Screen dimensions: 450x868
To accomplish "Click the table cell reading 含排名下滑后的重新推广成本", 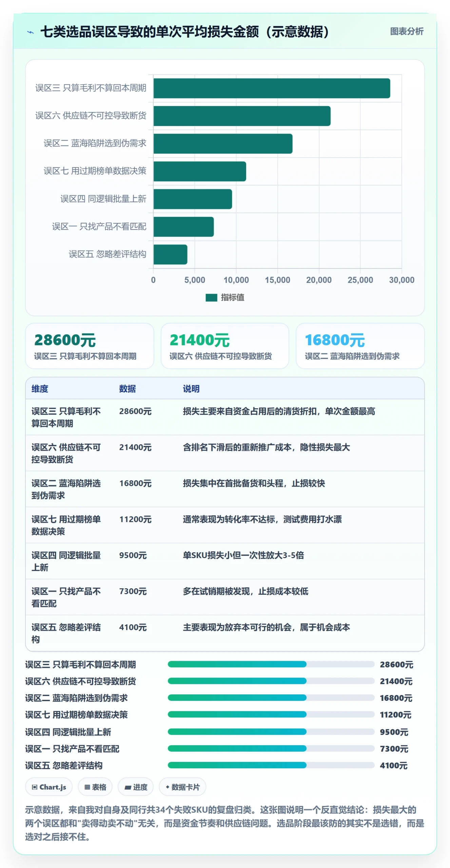I will (267, 447).
